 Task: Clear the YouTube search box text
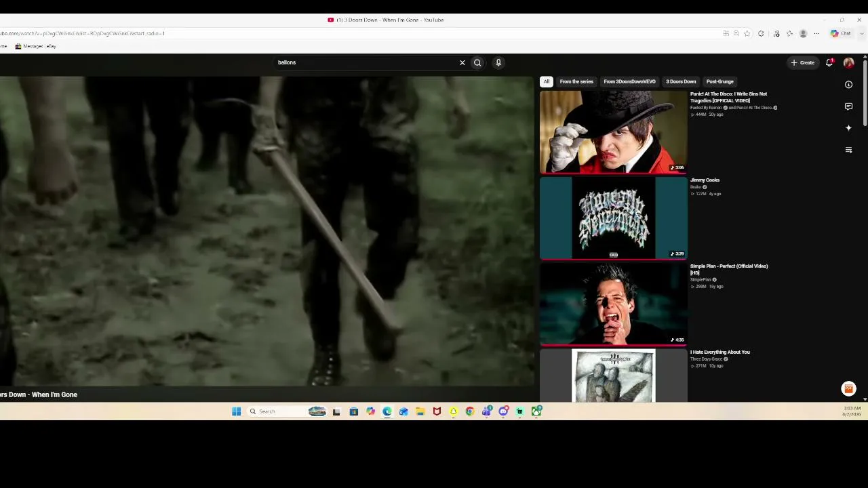pyautogui.click(x=462, y=62)
